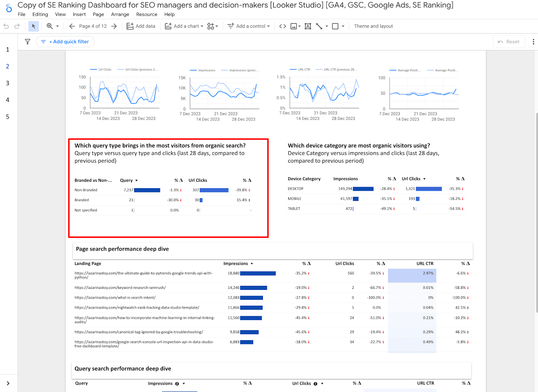Open the Query column sort dropdown

pos(137,180)
